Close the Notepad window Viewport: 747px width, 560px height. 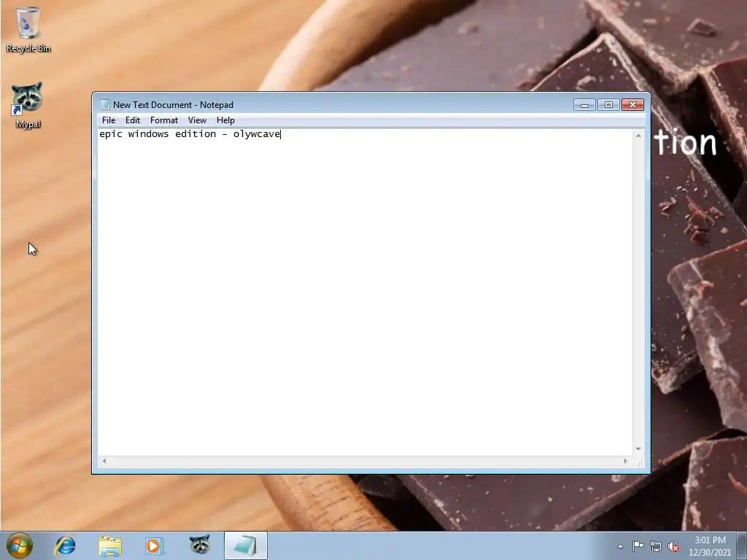point(632,105)
